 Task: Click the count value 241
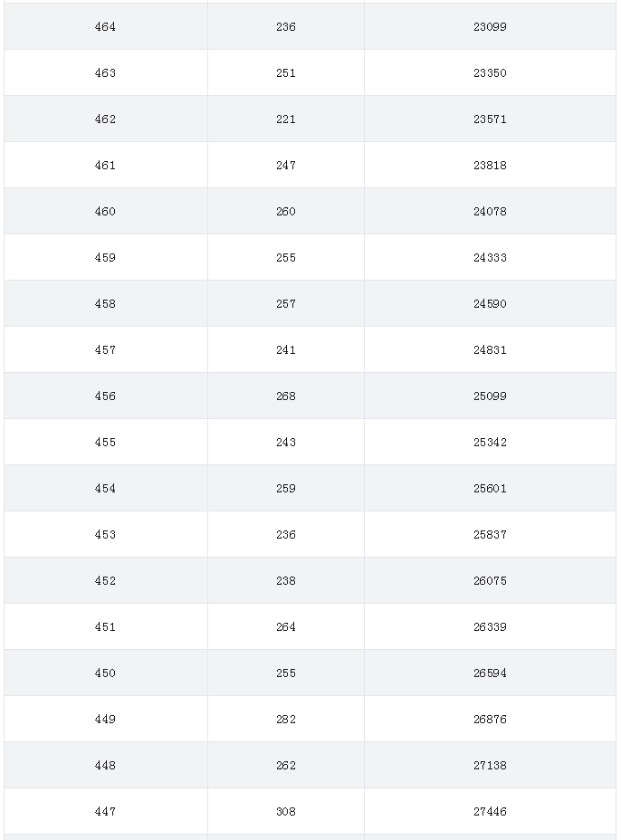[285, 349]
